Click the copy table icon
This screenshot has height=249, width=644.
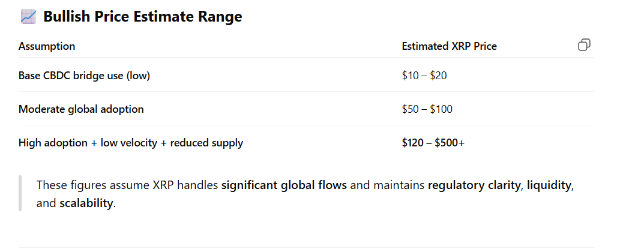tap(584, 45)
